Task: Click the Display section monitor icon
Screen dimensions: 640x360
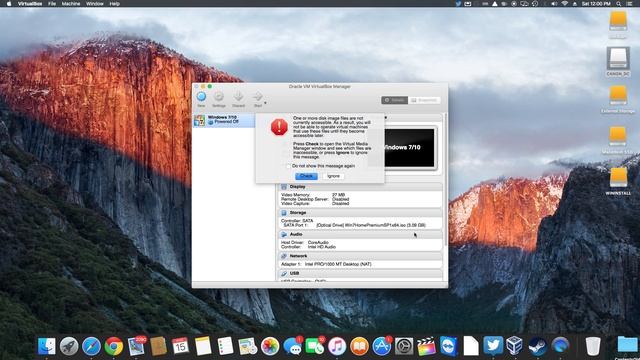Action: 284,187
